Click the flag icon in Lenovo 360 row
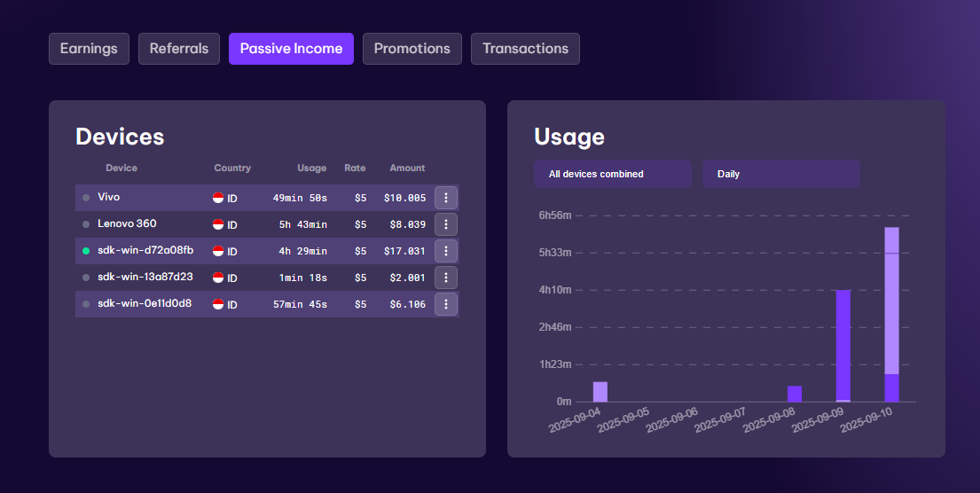The width and height of the screenshot is (980, 493). pos(218,224)
